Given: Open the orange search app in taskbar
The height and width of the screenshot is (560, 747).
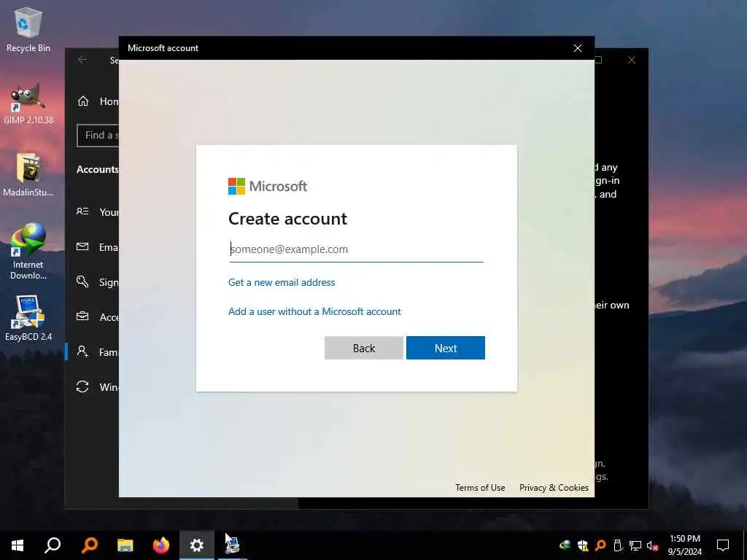Looking at the screenshot, I should pos(89,545).
